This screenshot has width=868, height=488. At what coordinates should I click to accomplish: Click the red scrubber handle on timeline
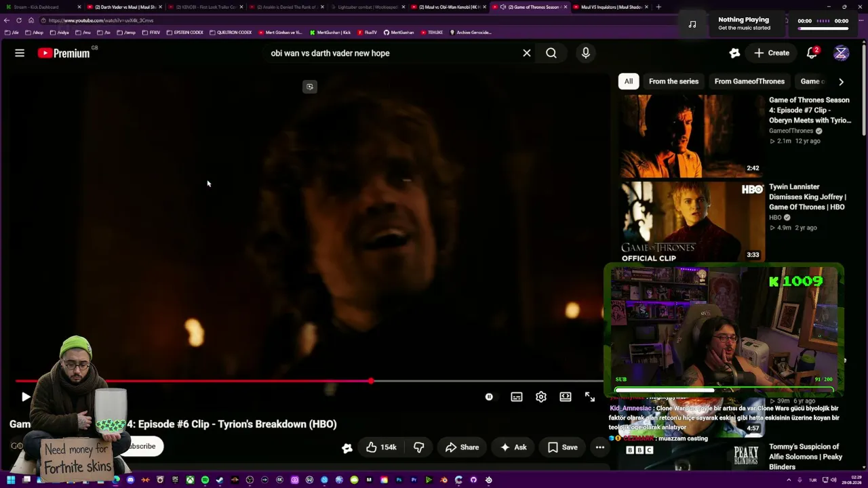coord(371,381)
